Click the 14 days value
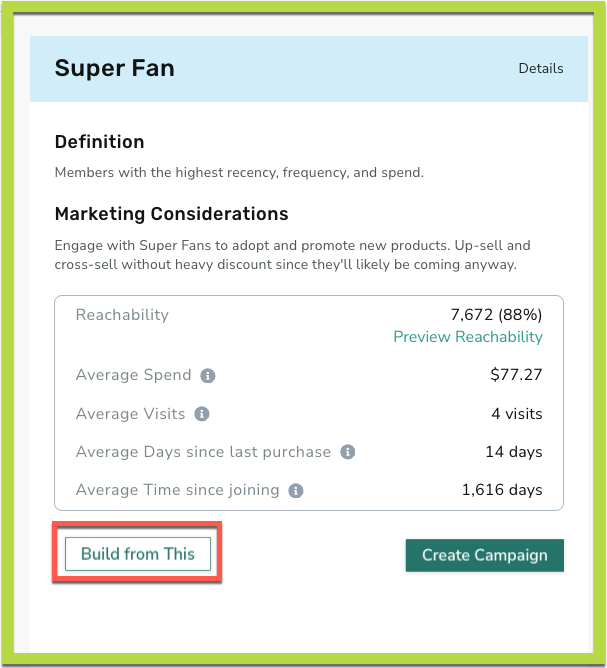The width and height of the screenshot is (607, 668). coord(514,452)
